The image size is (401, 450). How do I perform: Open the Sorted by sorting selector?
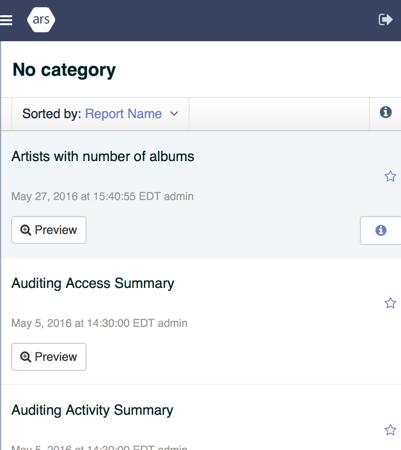point(100,114)
